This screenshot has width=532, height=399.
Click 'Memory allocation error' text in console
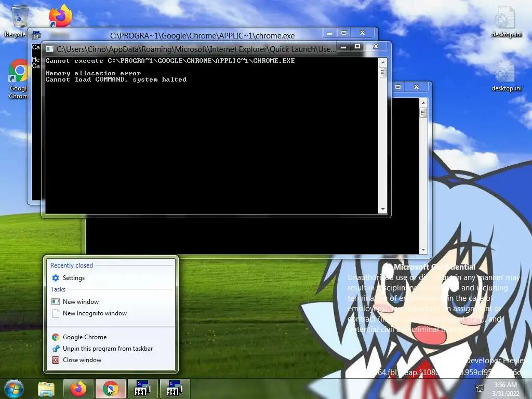93,73
